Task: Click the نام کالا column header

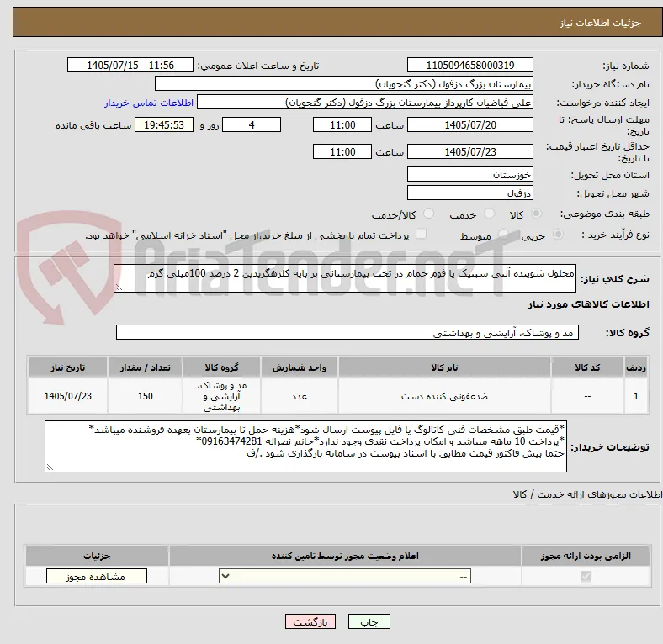Action: pos(444,367)
